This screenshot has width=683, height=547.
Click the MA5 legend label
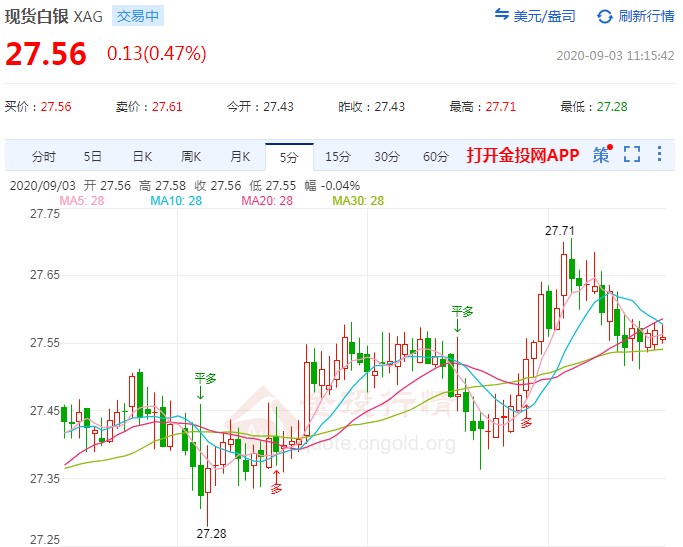point(82,201)
